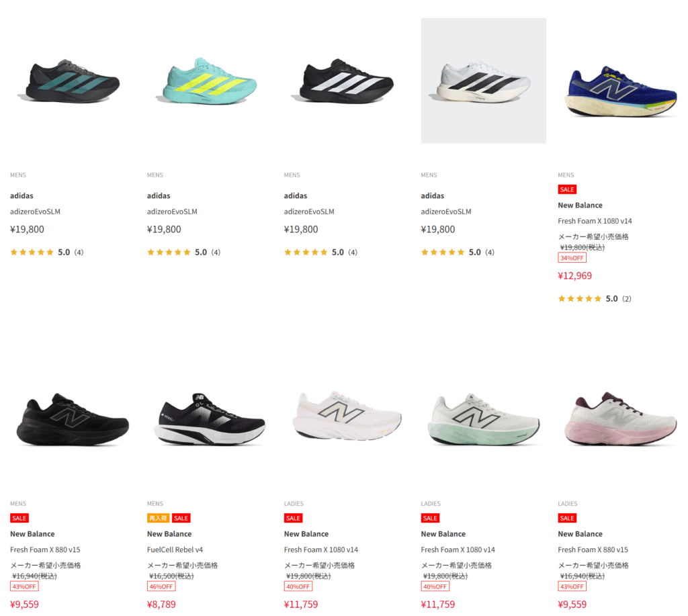Open the white ladies Fresh Foam 1080 v14 image
This screenshot has height=616, width=688.
pos(347,416)
